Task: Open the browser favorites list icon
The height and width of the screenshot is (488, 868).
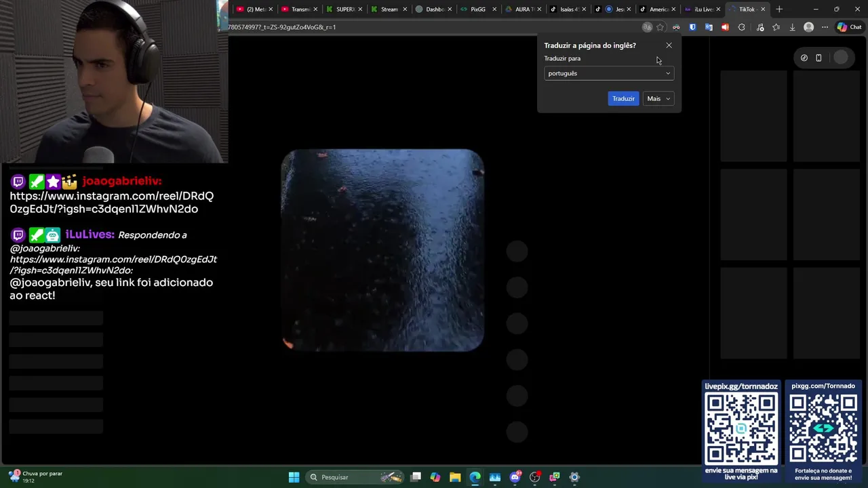Action: click(776, 27)
